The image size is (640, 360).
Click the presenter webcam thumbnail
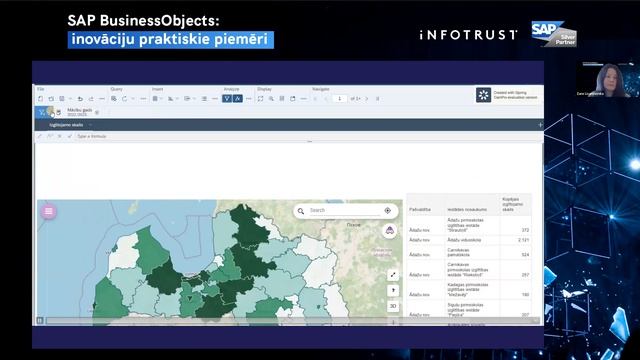click(608, 79)
